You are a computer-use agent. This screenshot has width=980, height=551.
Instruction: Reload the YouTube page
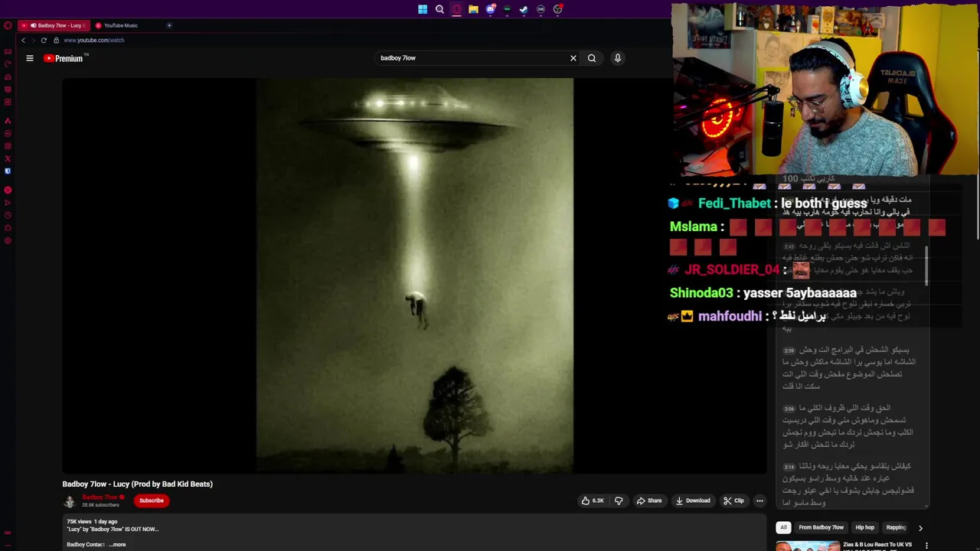coord(44,40)
